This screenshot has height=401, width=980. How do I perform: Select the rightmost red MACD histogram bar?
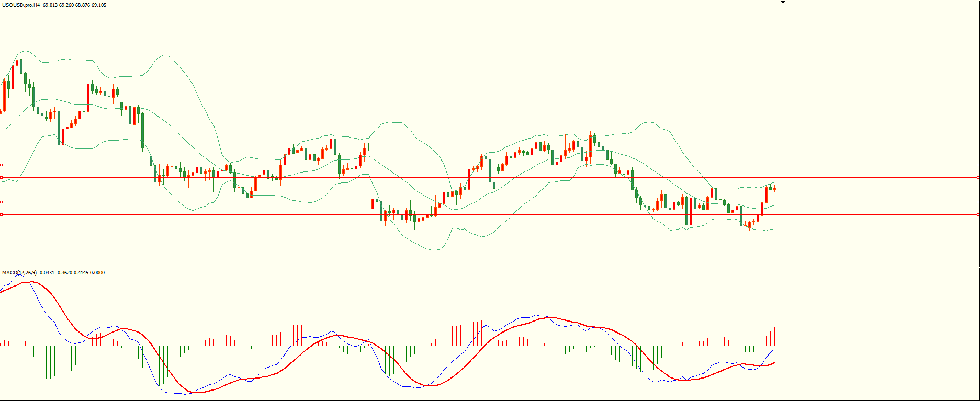pyautogui.click(x=774, y=337)
